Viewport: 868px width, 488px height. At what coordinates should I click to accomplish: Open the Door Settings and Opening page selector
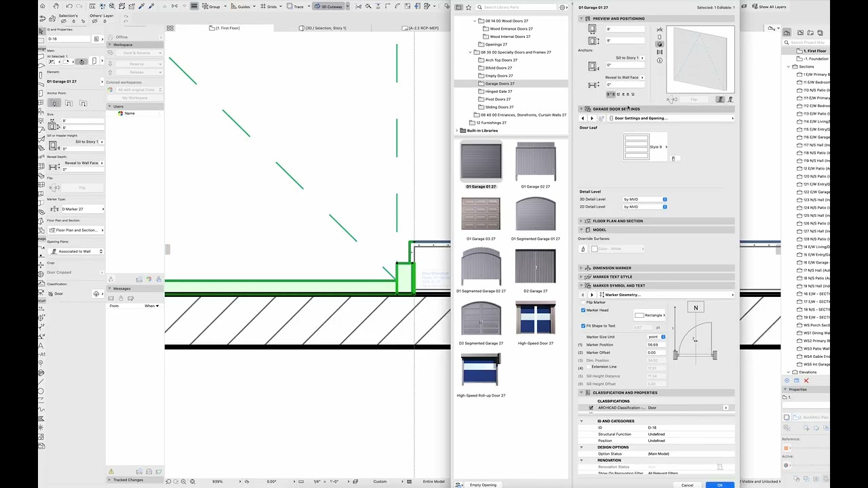pyautogui.click(x=670, y=119)
